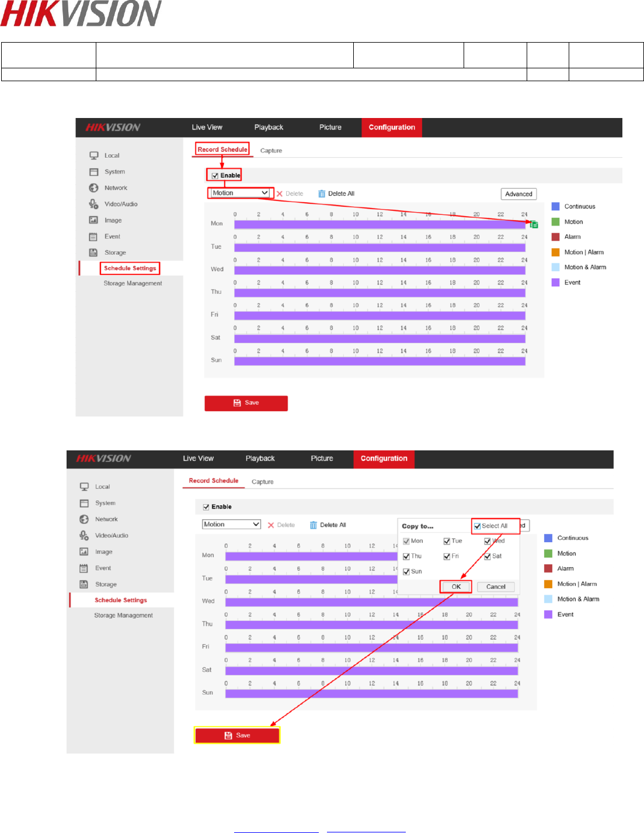Click the X Delete icon in first screenshot
Image resolution: width=644 pixels, height=833 pixels.
pyautogui.click(x=280, y=193)
